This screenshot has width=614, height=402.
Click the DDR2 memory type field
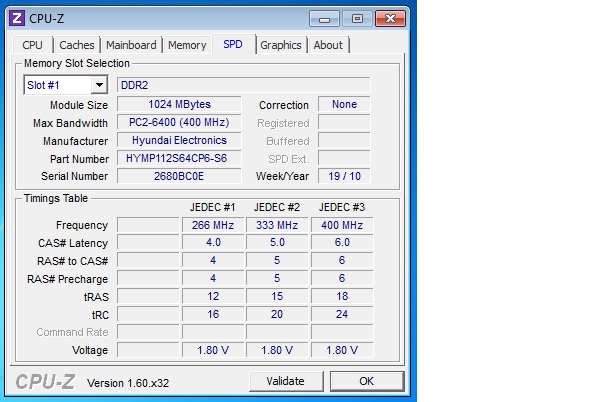click(x=244, y=85)
